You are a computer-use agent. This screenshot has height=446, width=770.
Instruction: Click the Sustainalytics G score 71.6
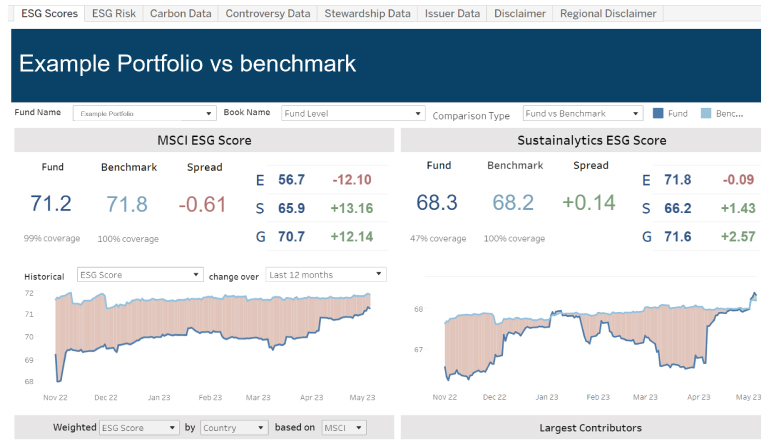(678, 237)
